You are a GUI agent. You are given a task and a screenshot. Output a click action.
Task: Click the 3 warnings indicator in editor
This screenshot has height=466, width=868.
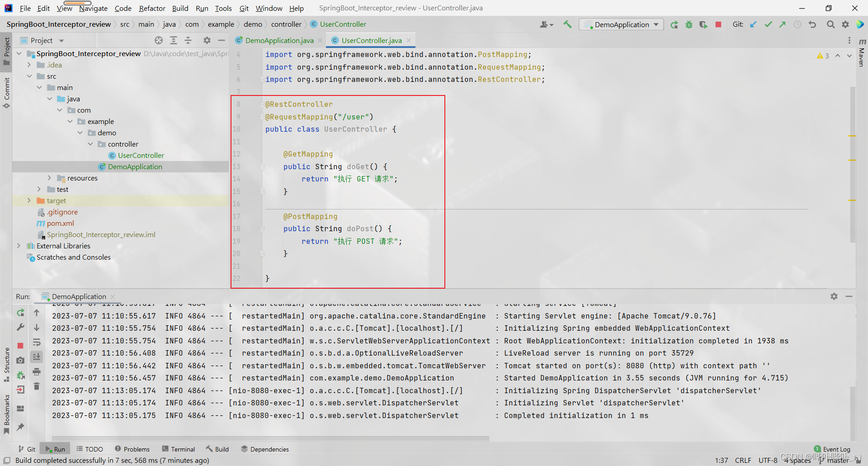(823, 56)
